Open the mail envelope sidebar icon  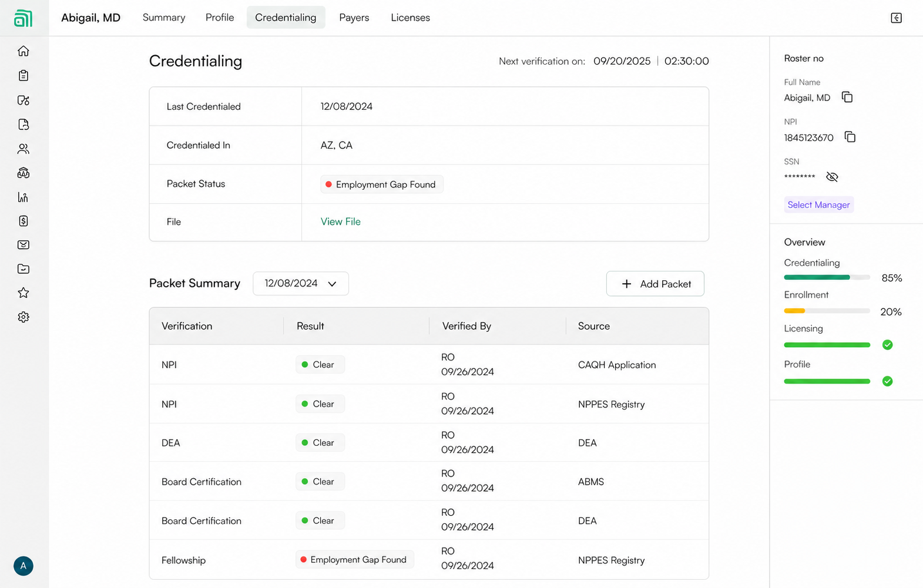click(24, 245)
